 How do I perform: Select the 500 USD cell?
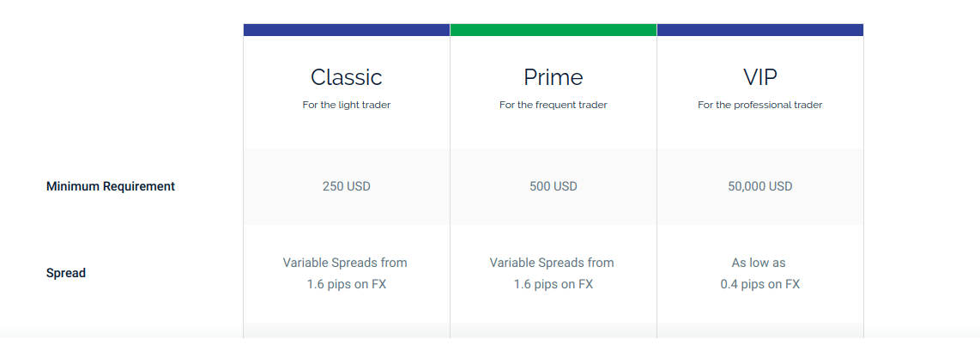pos(554,186)
